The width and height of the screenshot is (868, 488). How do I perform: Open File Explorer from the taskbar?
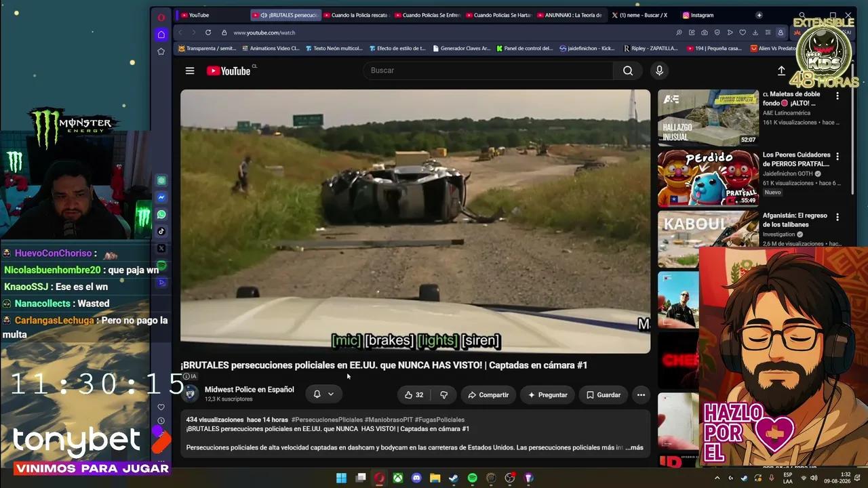tap(435, 478)
